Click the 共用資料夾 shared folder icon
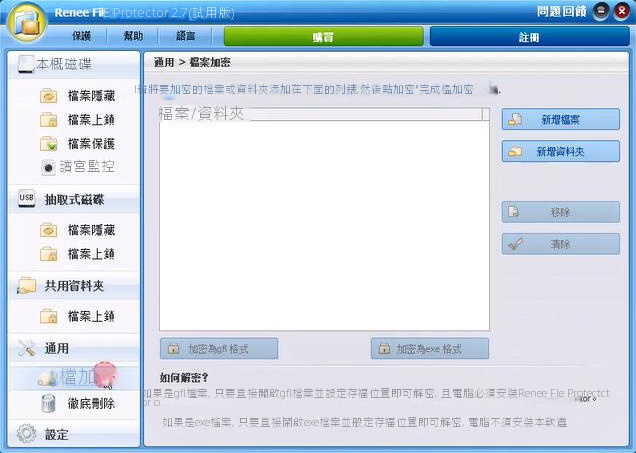 click(x=27, y=286)
